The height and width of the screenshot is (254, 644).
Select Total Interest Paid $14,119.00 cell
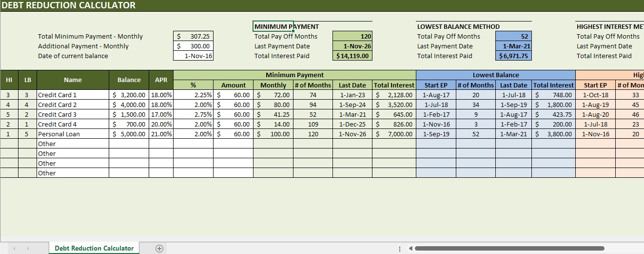tap(353, 56)
